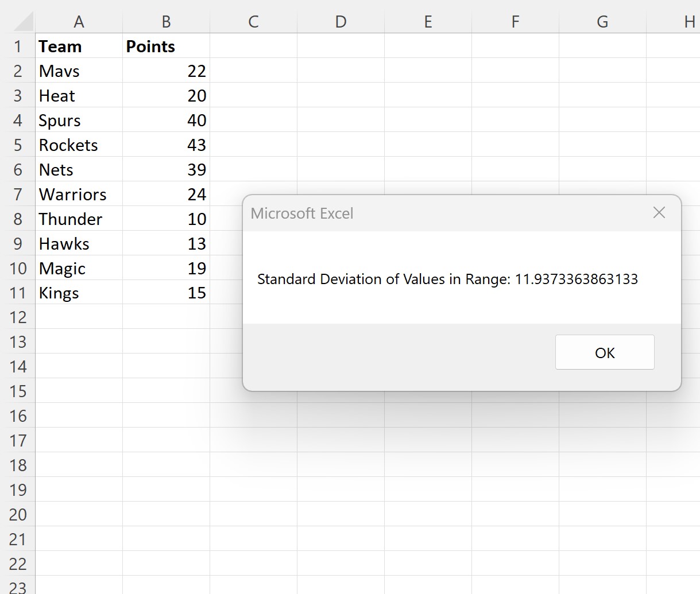Image resolution: width=700 pixels, height=594 pixels.
Task: Select the Thunder cell
Action: (x=79, y=219)
